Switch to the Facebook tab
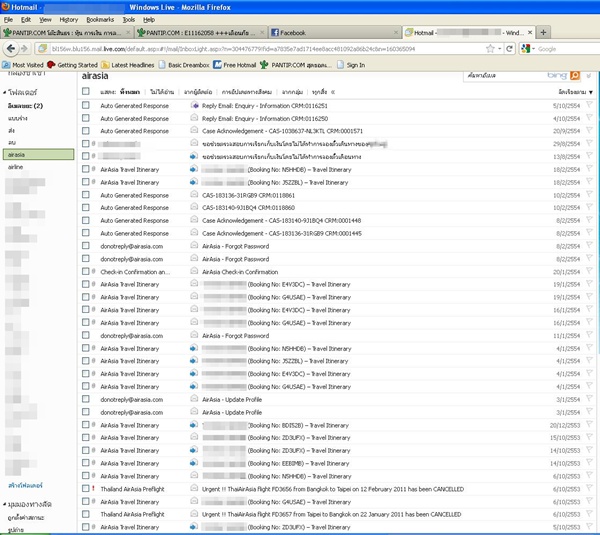 [335, 33]
